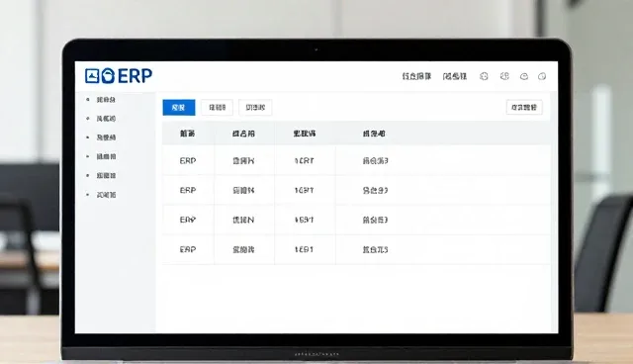This screenshot has height=364, width=633.
Task: Select the "ERP" cell in the third table row
Action: tap(188, 220)
